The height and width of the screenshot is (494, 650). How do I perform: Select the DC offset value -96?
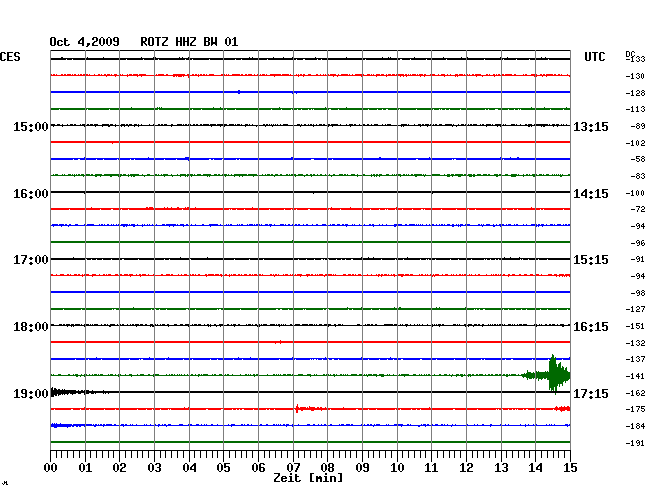pos(638,243)
